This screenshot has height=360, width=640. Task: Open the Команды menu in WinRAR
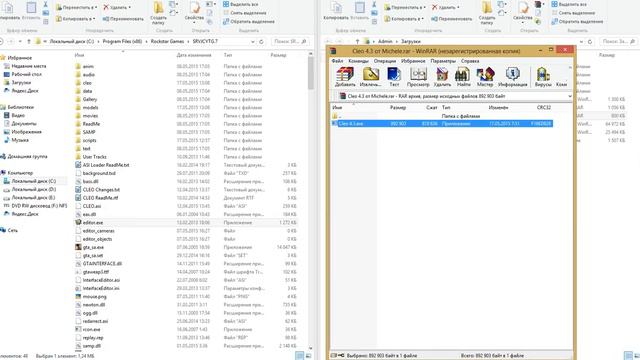[358, 61]
